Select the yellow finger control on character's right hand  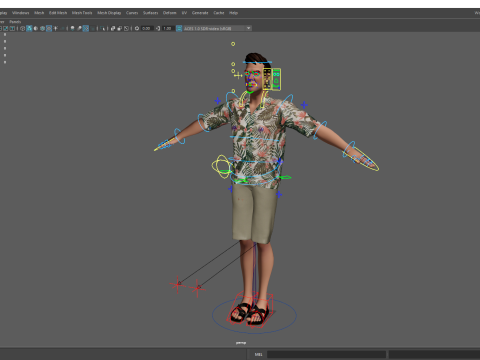163,145
